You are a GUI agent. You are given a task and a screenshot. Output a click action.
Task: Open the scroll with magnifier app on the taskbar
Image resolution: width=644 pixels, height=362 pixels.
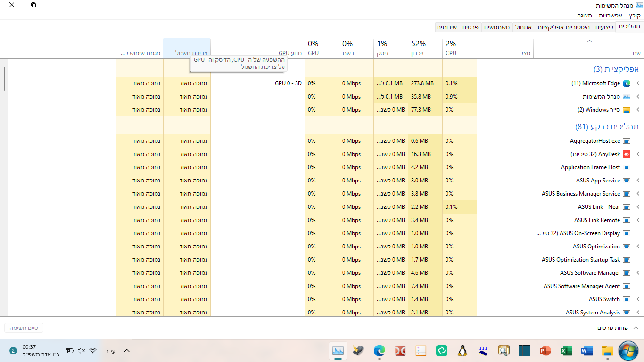(x=504, y=351)
